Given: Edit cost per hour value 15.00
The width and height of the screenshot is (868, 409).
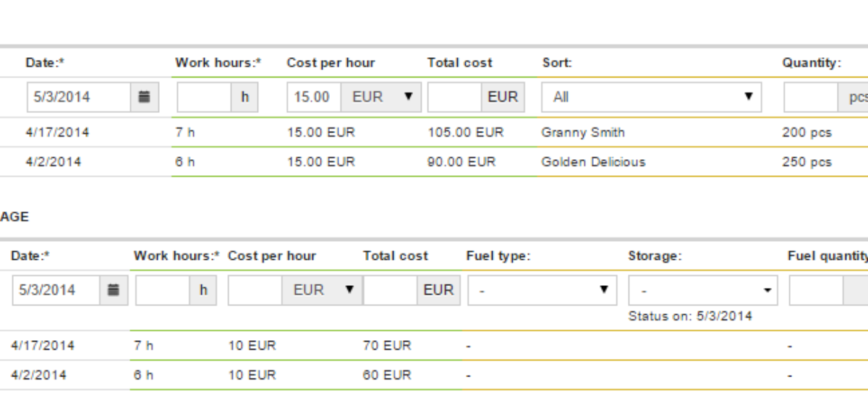Looking at the screenshot, I should (x=314, y=97).
